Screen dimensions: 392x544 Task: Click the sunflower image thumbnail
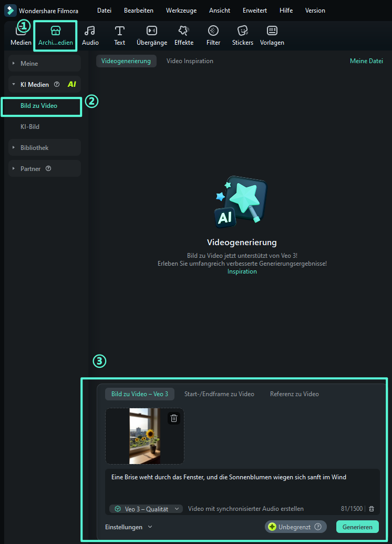pyautogui.click(x=145, y=436)
